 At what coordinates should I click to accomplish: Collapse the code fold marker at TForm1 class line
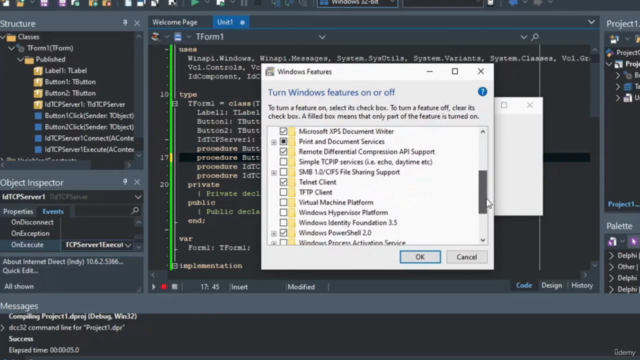(x=175, y=104)
